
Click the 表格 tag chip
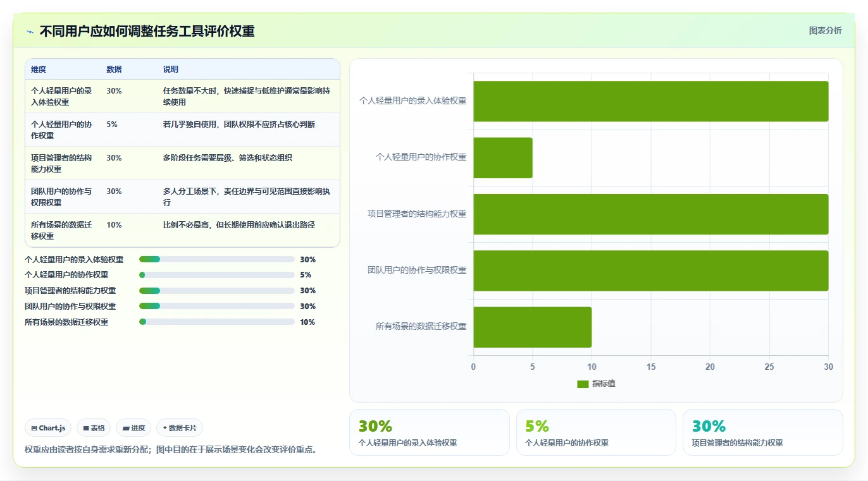click(x=94, y=428)
